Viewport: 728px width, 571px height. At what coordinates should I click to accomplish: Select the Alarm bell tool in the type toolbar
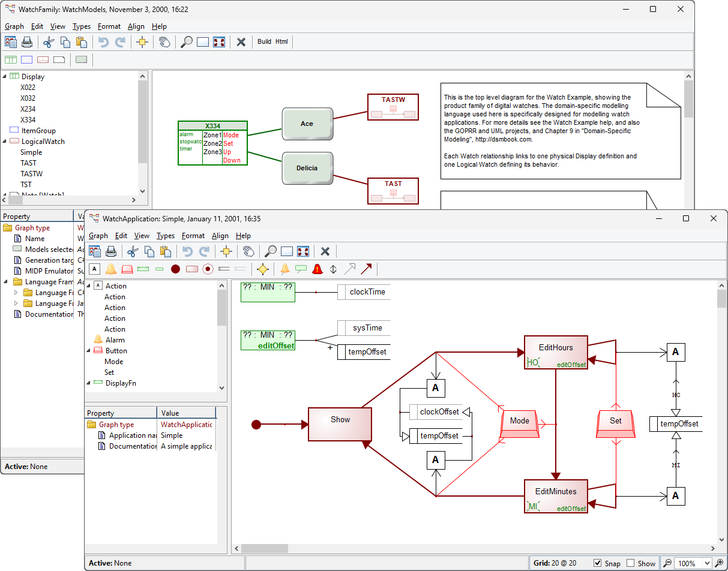[111, 269]
